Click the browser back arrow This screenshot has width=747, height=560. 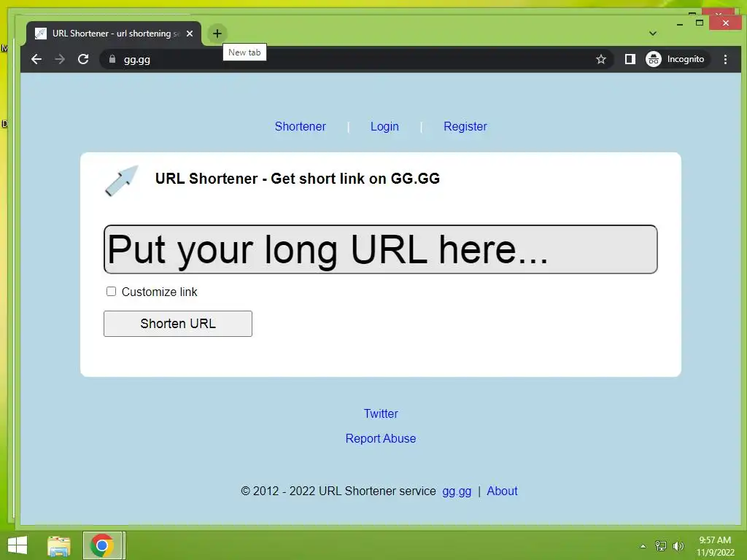[36, 59]
